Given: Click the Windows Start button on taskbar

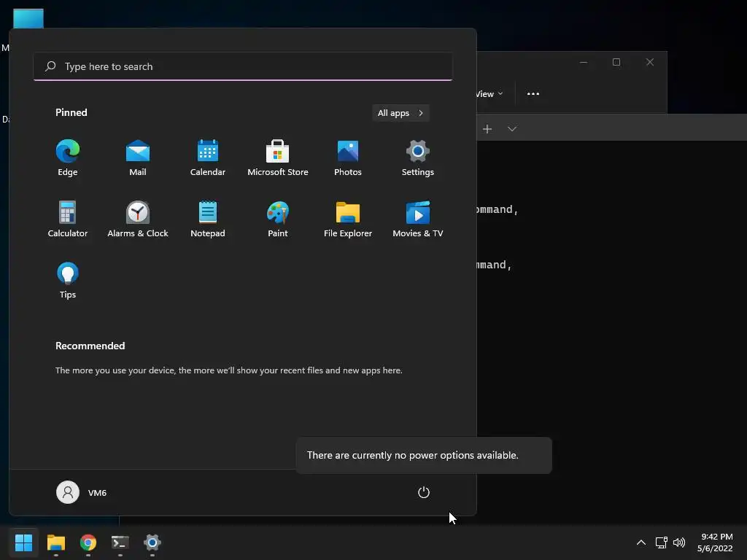Looking at the screenshot, I should [x=24, y=542].
